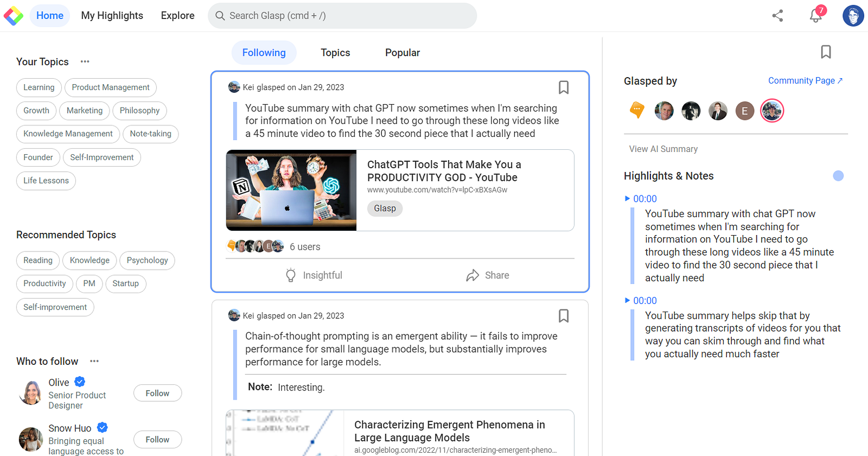Select the Philosophy topic chip
Screen dimensions: 868x456
tap(140, 111)
